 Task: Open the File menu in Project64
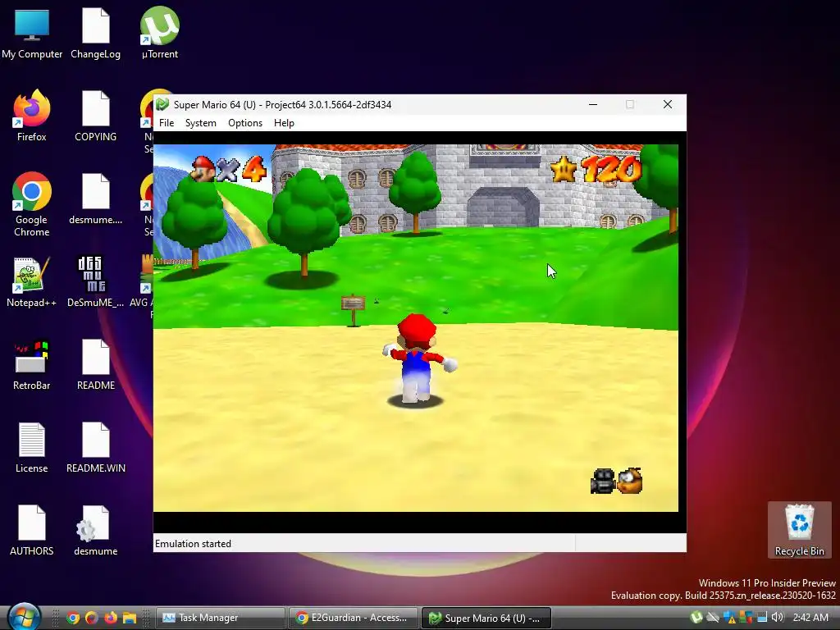(167, 123)
